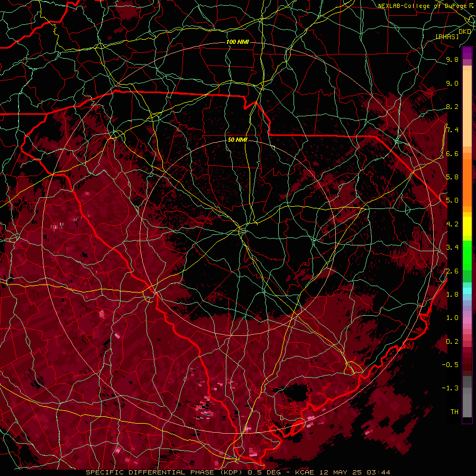Click the '12 MAY 25 03:44' timestamp
Viewport: 476px width, 476px height.
355,472
